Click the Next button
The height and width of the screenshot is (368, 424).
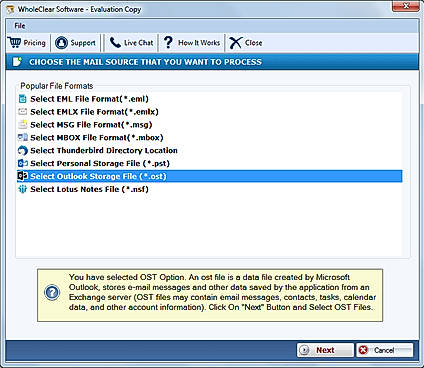(x=325, y=350)
